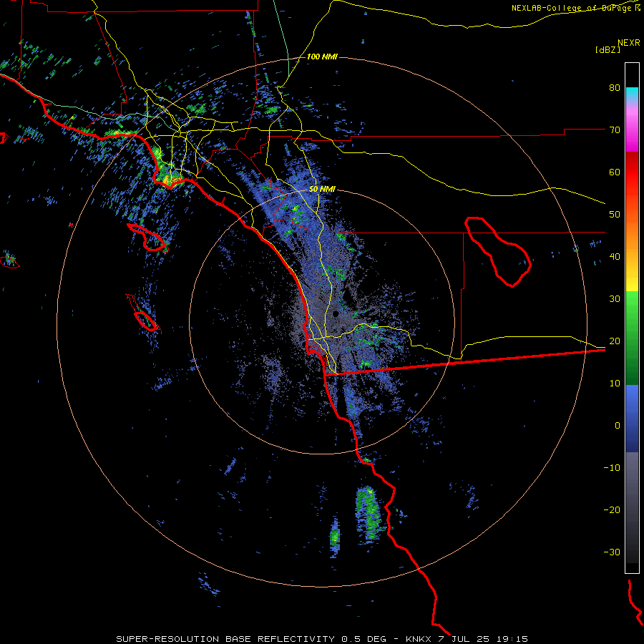644x644 pixels.
Task: Click the "30" dBZ scale value
Action: (x=615, y=298)
